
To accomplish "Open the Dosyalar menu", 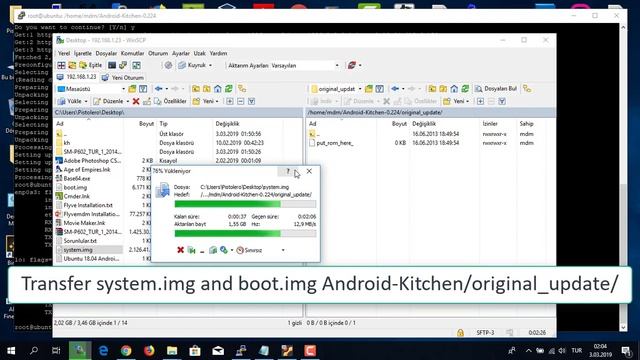I will tap(106, 53).
